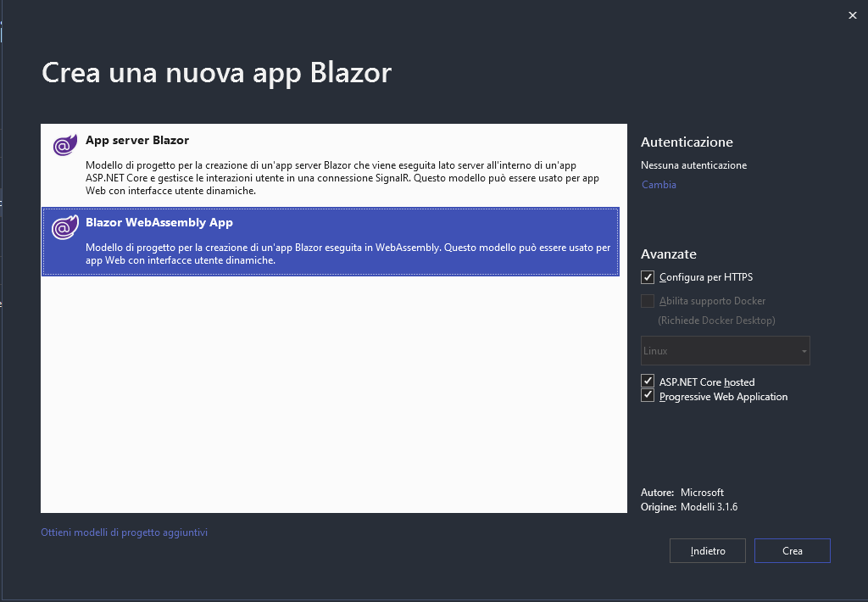Open Ottieni modelli di progetto aggiuntivi
This screenshot has width=868, height=602.
click(124, 532)
